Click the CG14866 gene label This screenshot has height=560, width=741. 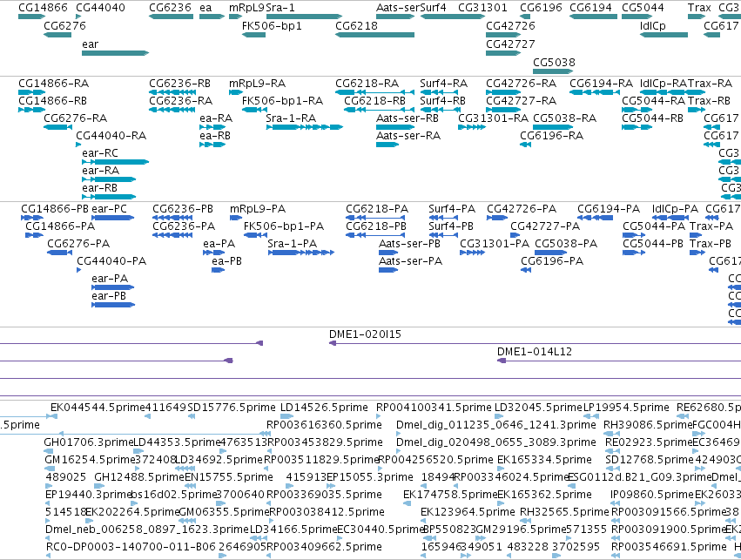pyautogui.click(x=43, y=8)
